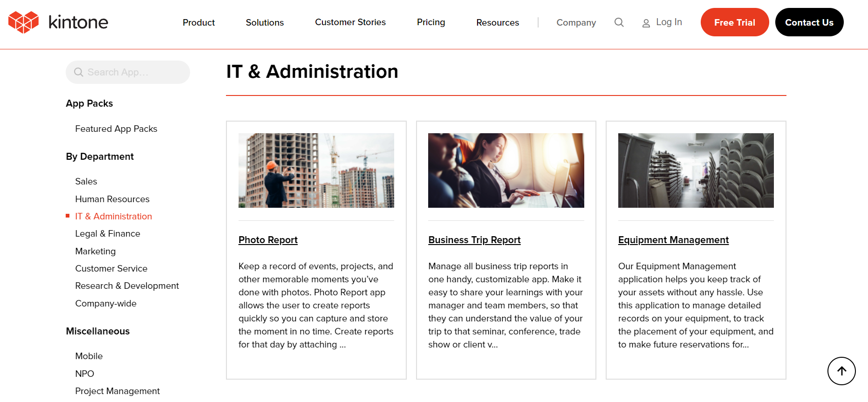Open the Solutions menu
This screenshot has width=868, height=402.
(265, 22)
